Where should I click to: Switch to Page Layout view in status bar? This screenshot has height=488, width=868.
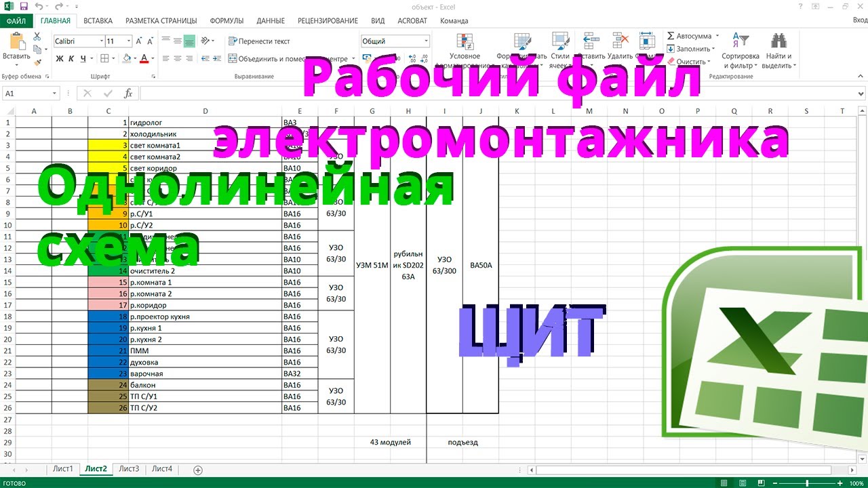coord(741,483)
